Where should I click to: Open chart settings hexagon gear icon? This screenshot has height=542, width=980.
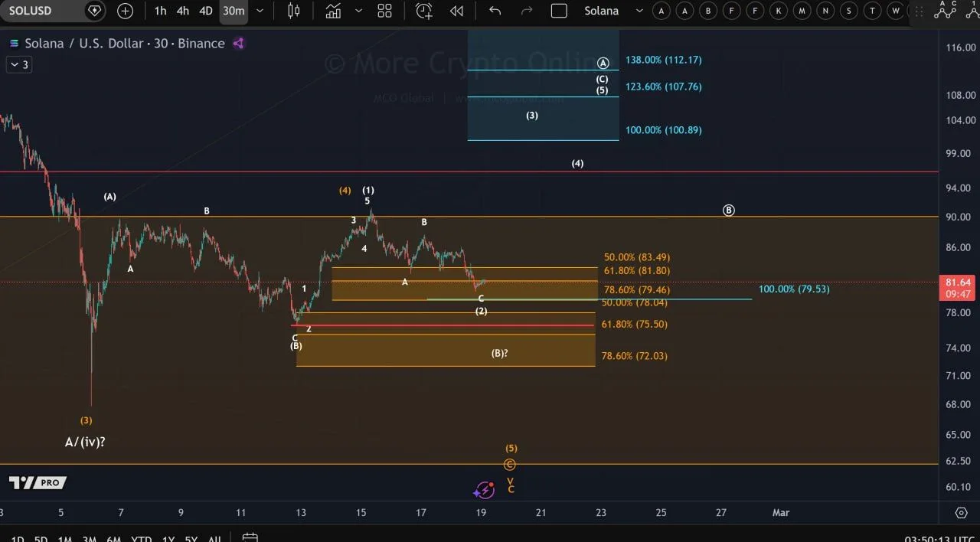962,512
